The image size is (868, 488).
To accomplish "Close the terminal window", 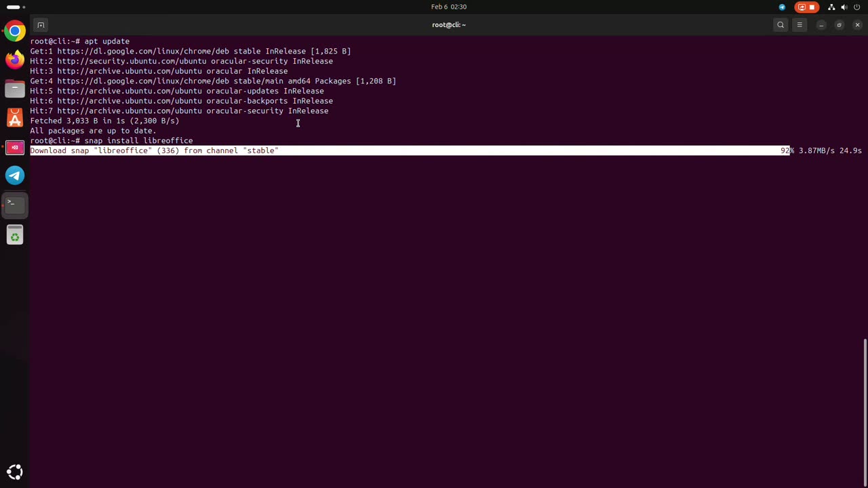I will click(857, 25).
